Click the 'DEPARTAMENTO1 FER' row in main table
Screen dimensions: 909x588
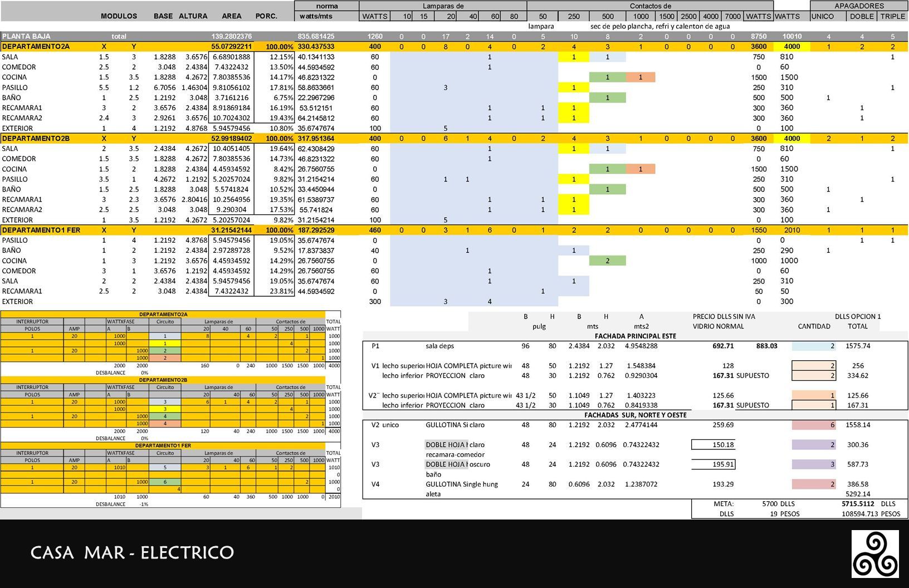coord(454,230)
